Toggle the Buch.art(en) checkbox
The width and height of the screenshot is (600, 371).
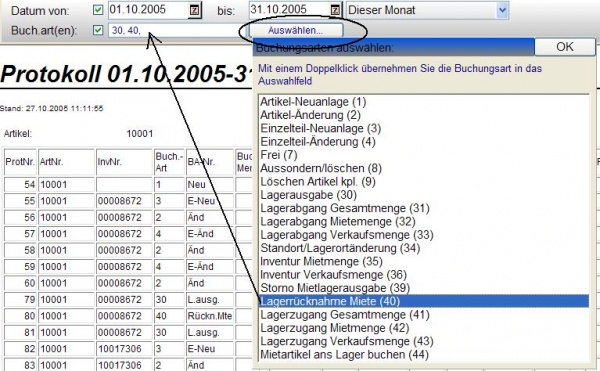tap(98, 30)
